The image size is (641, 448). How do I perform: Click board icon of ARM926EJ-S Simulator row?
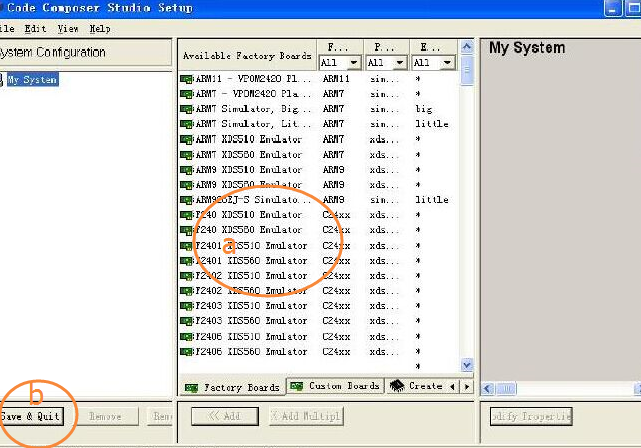click(x=186, y=200)
